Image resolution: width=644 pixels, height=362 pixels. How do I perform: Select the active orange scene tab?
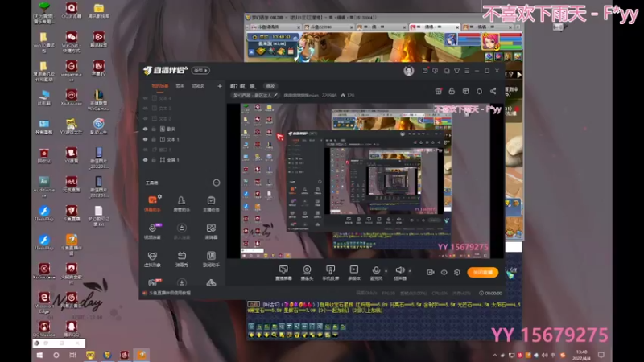159,86
